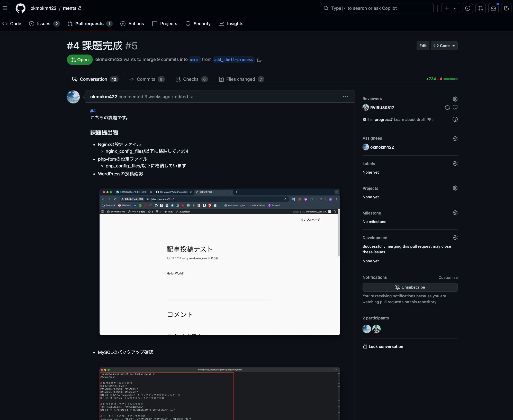Click Lock conversation

(x=383, y=346)
